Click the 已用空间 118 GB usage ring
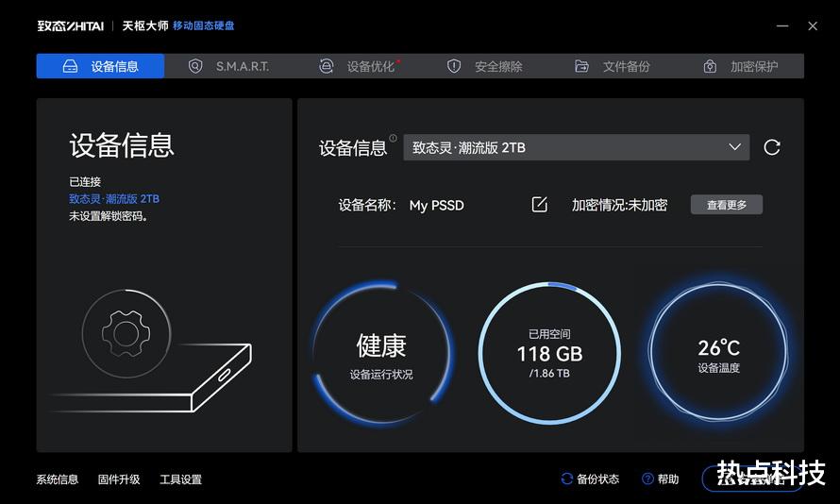The height and width of the screenshot is (504, 840). click(549, 353)
